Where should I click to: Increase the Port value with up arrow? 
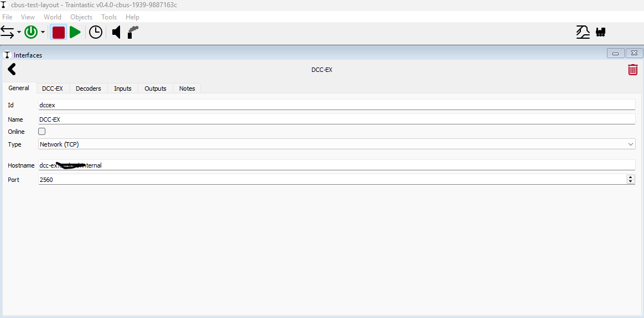coord(631,178)
